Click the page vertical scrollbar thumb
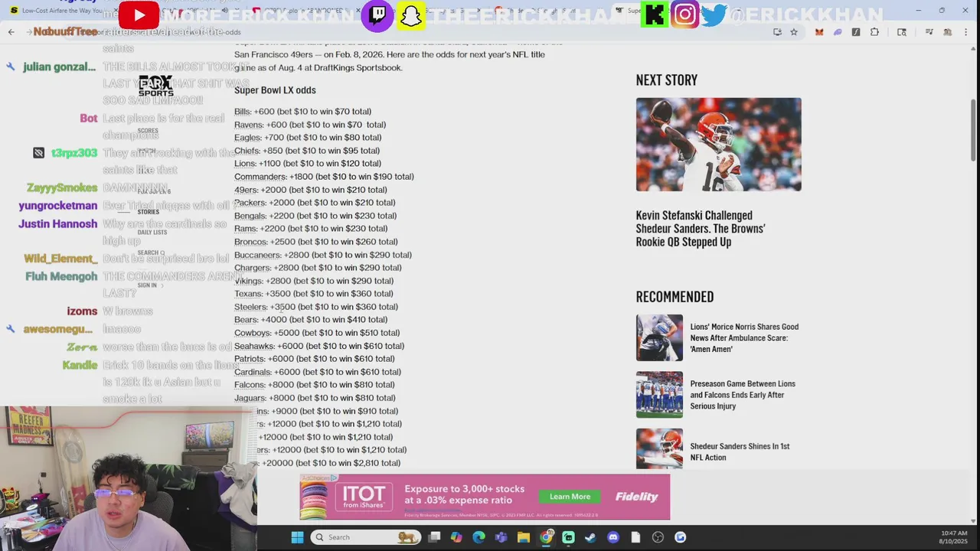Viewport: 980px width, 551px height. click(x=974, y=129)
